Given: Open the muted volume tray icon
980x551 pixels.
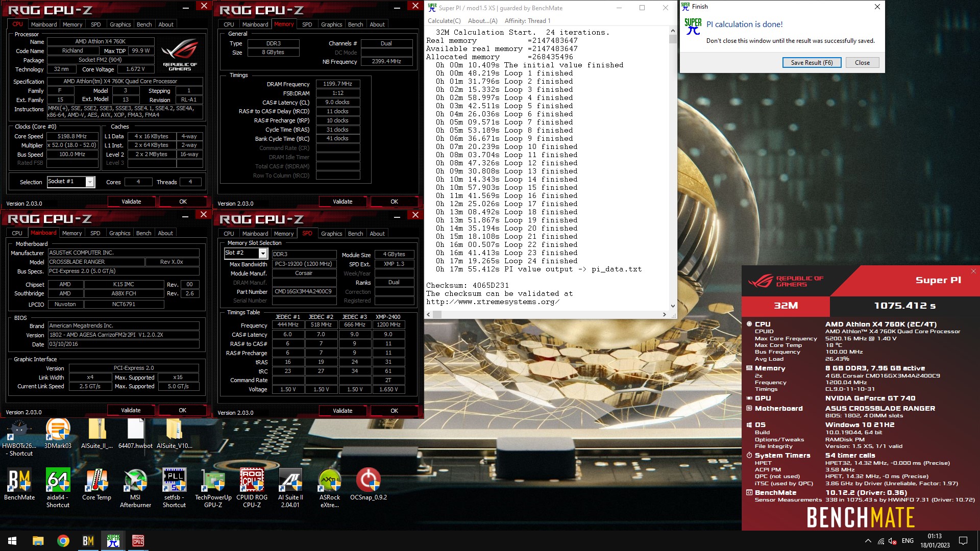Looking at the screenshot, I should pos(893,541).
